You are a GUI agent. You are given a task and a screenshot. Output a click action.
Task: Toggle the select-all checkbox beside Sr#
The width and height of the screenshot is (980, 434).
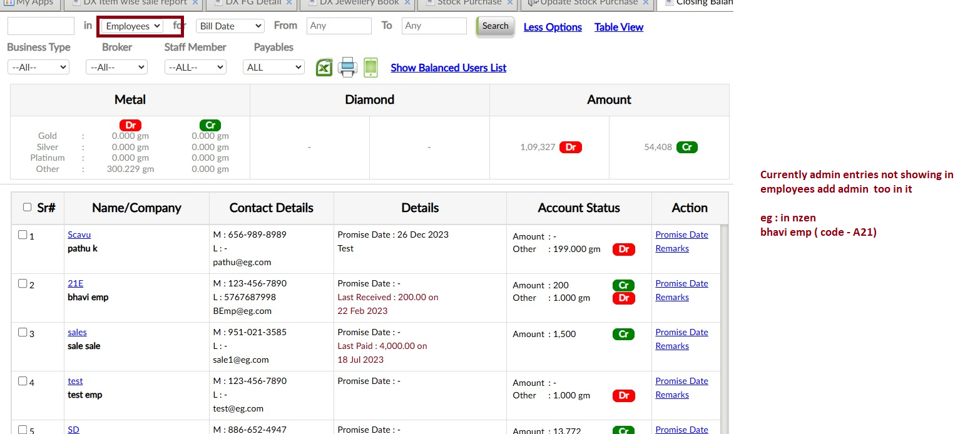pyautogui.click(x=27, y=208)
